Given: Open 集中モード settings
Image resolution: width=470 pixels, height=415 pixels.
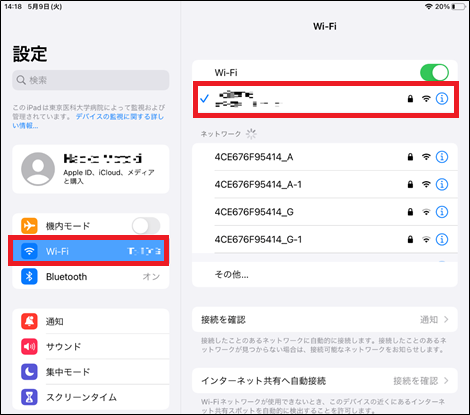Looking at the screenshot, I should (x=91, y=372).
